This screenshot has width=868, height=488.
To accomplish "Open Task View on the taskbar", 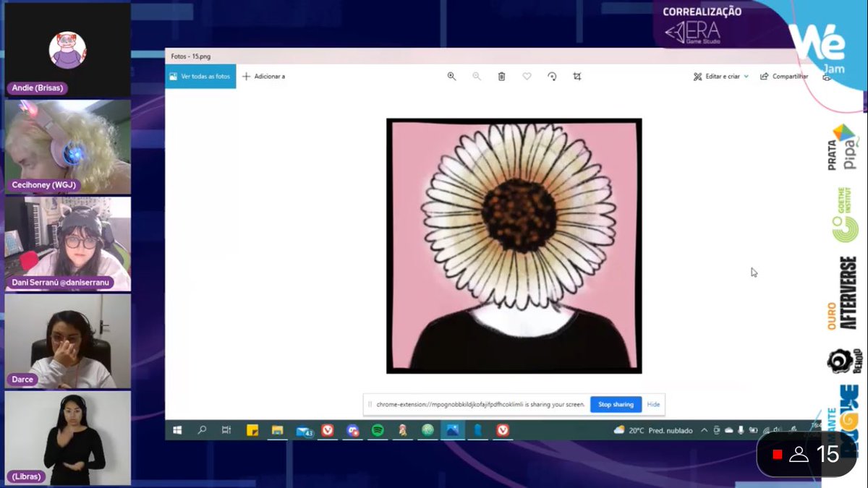I will (x=226, y=430).
